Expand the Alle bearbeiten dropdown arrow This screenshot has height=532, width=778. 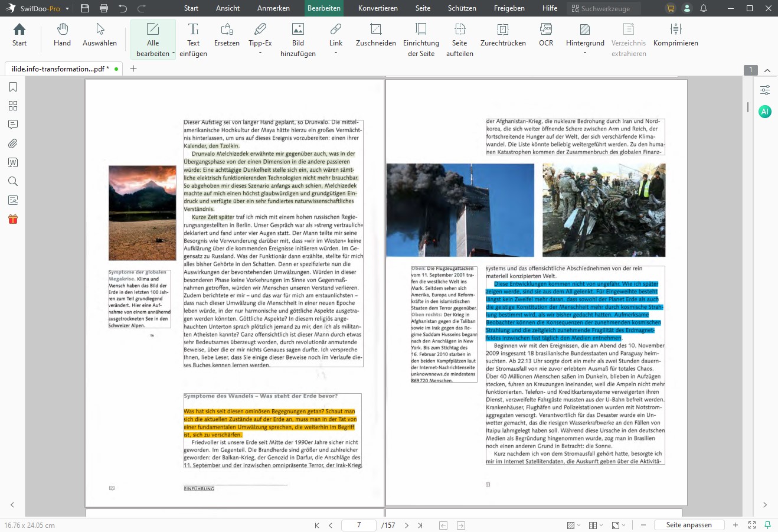click(x=174, y=54)
